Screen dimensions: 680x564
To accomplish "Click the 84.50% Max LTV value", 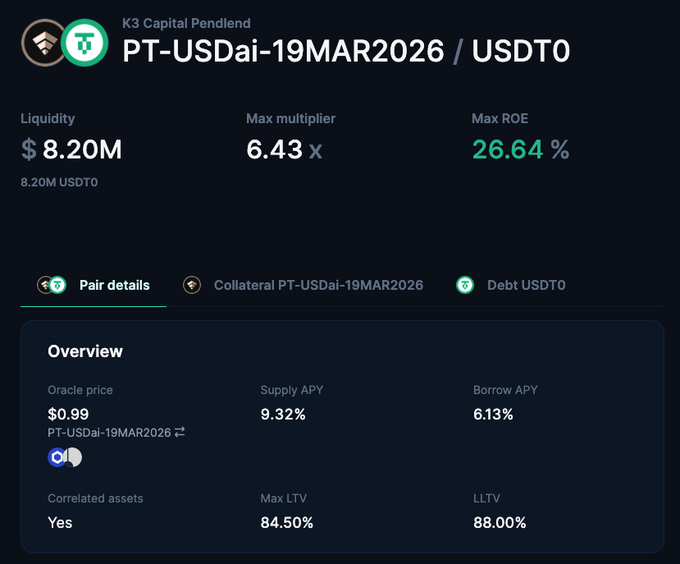I will (287, 522).
